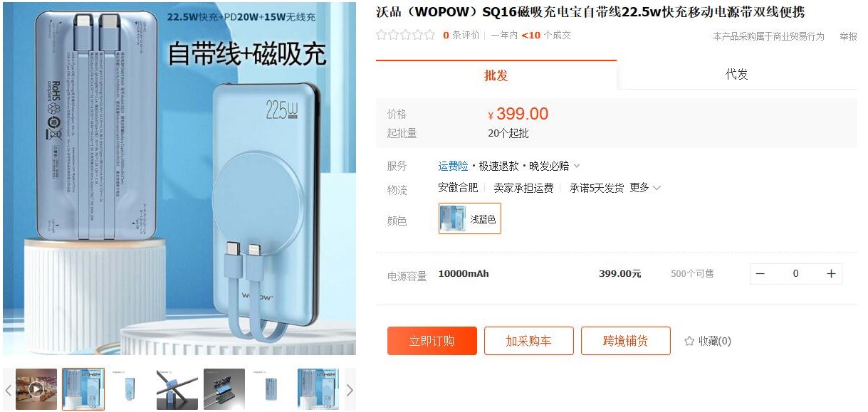Click the 跨境铺货 button
The height and width of the screenshot is (412, 868).
point(626,341)
